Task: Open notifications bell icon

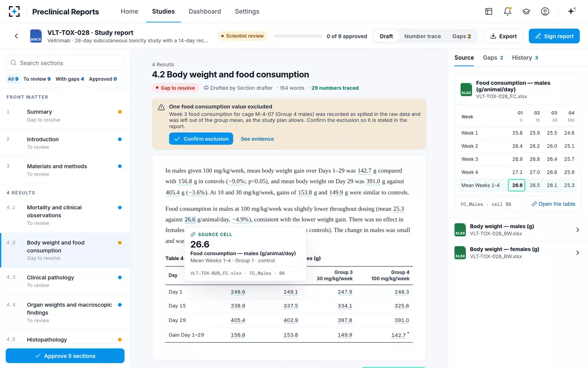Action: (x=508, y=11)
